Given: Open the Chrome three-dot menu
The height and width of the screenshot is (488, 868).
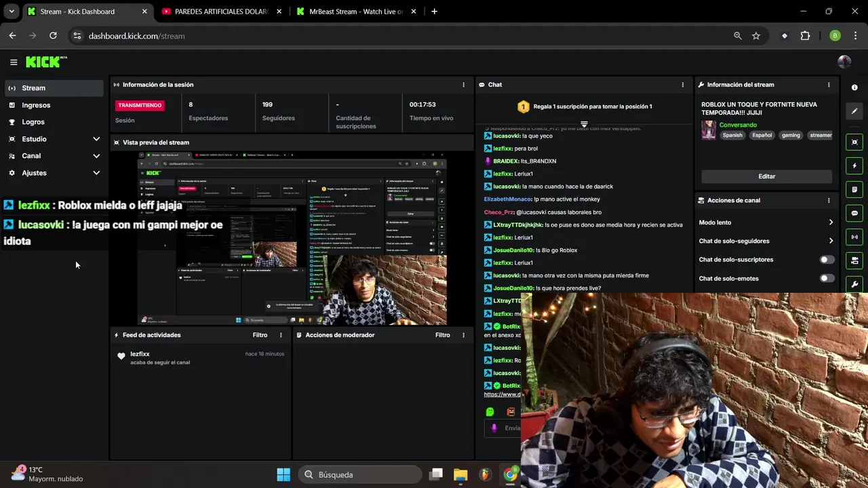Looking at the screenshot, I should coord(855,36).
